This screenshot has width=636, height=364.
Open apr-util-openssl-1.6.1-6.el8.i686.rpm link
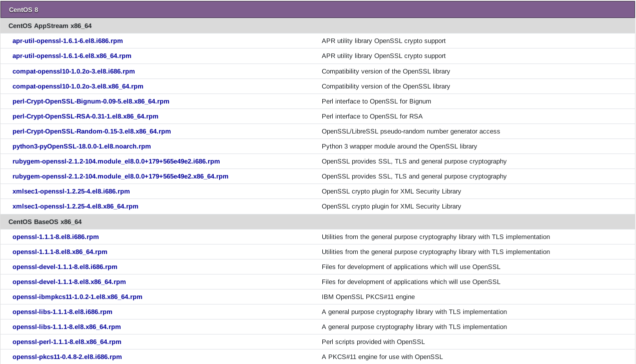pyautogui.click(x=68, y=41)
